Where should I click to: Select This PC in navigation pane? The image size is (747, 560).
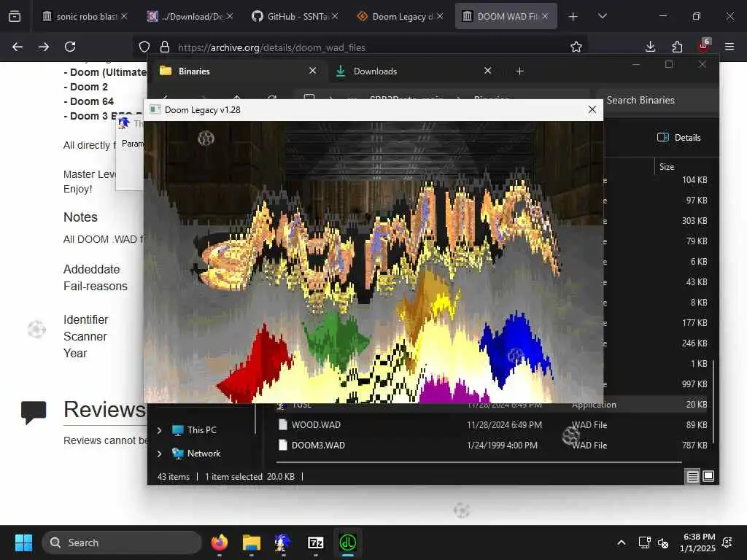click(201, 430)
